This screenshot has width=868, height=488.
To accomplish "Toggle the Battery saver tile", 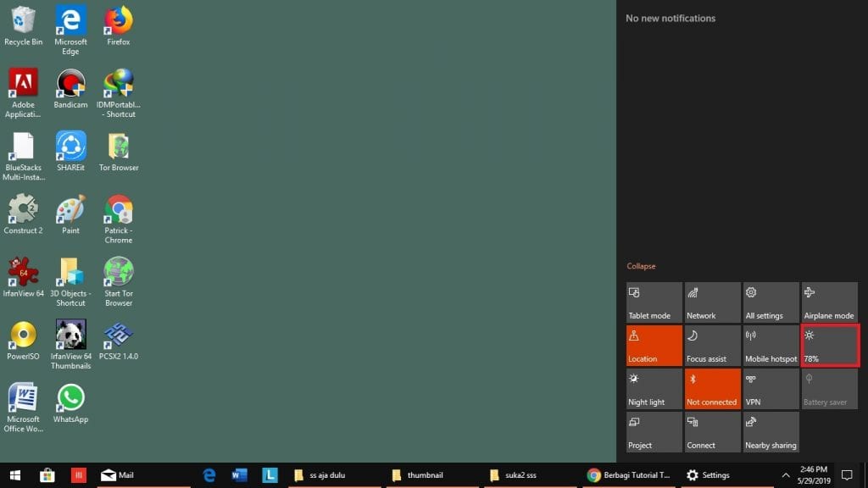I will point(830,388).
